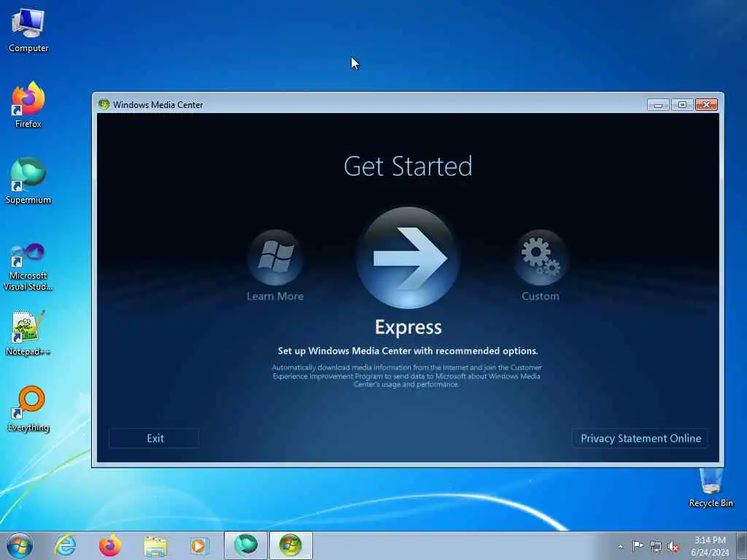Select the Firefox desktop shortcut
The width and height of the screenshot is (747, 560).
pyautogui.click(x=28, y=105)
